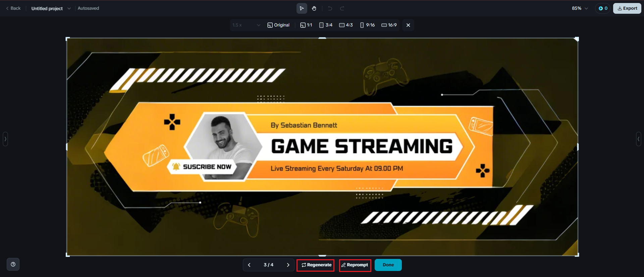Click the top edge crop handle
Screen dimensions: 644x277
coord(322,38)
